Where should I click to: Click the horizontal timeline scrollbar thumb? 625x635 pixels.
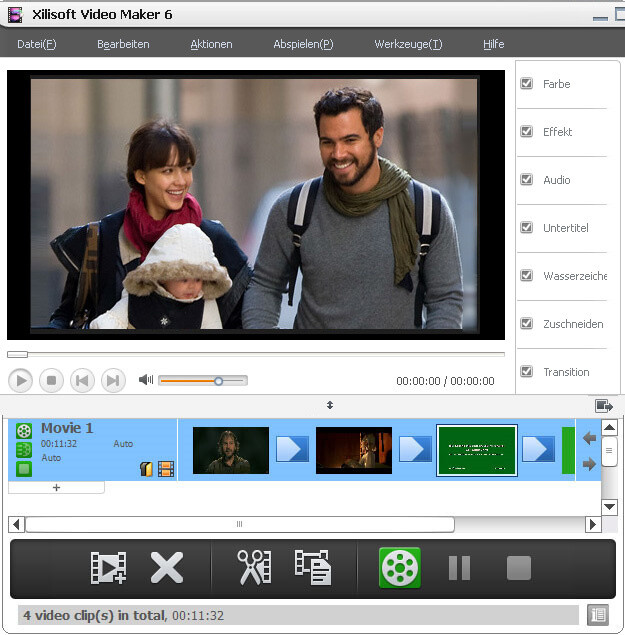point(240,524)
